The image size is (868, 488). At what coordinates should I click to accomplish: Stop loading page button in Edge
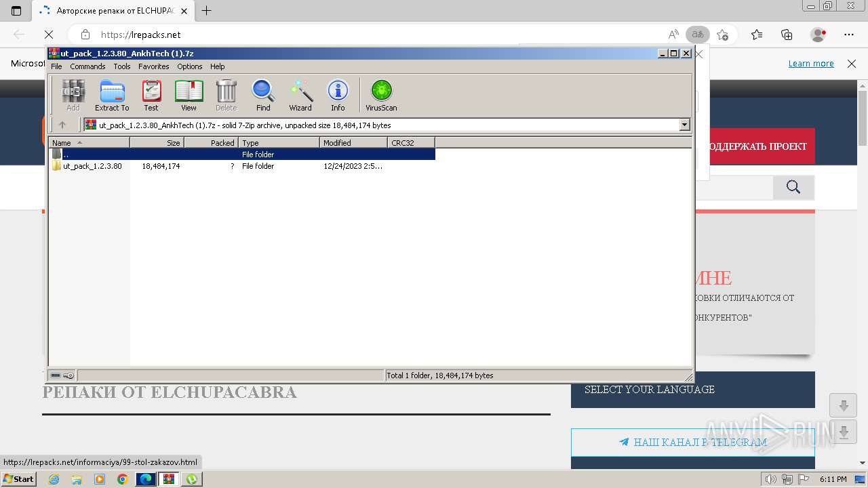point(49,35)
